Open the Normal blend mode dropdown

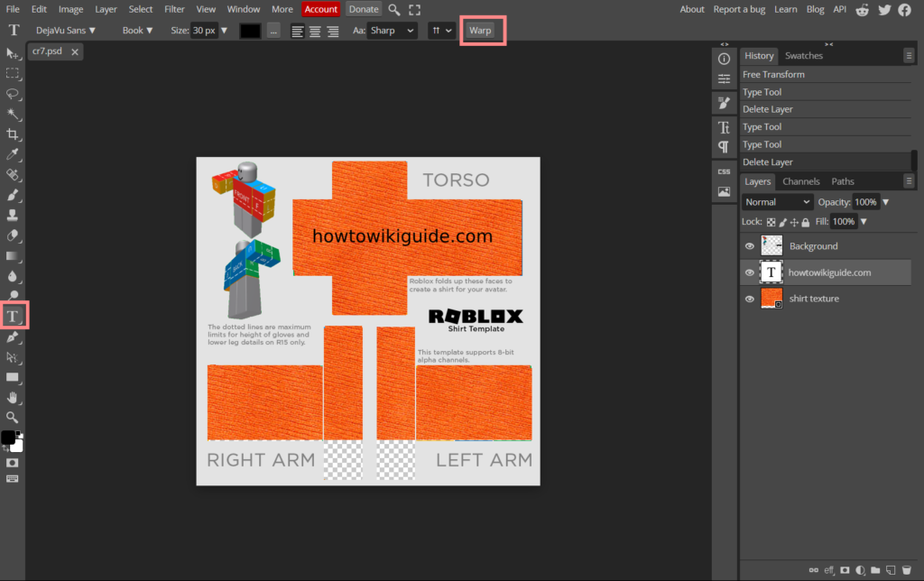777,202
